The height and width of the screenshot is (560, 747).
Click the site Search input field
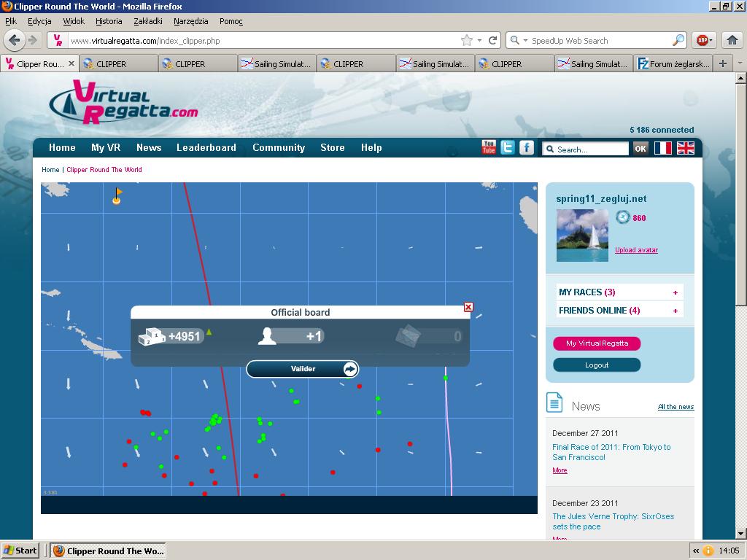pos(590,149)
